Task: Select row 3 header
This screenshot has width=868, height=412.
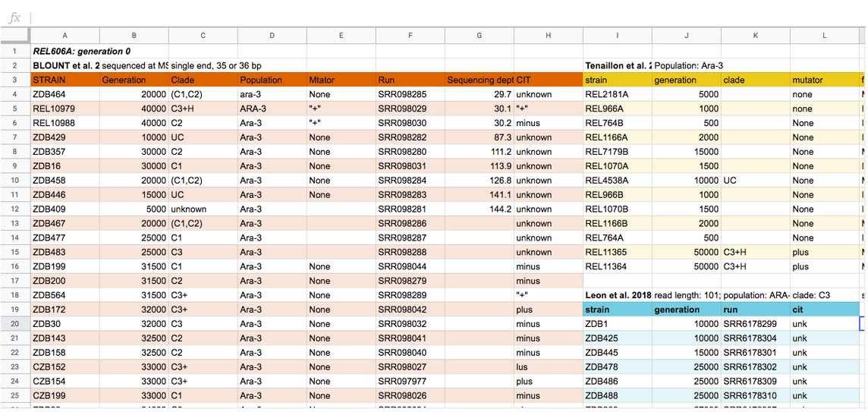Action: (14, 80)
